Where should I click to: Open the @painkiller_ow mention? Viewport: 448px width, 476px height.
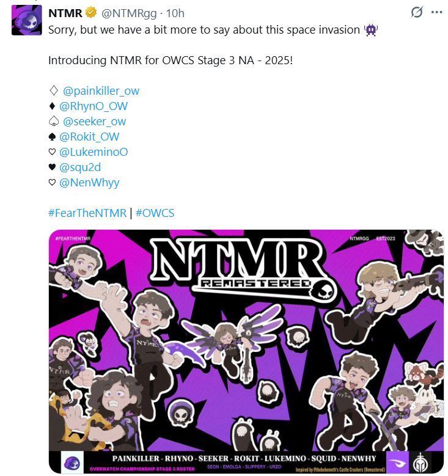pyautogui.click(x=101, y=91)
